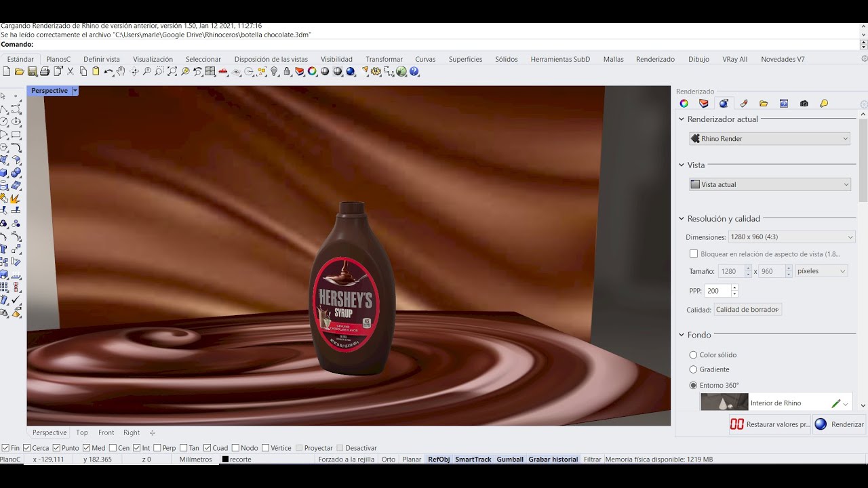This screenshot has height=488, width=868.
Task: Open the Perspective viewport title menu arrow
Action: [x=75, y=91]
